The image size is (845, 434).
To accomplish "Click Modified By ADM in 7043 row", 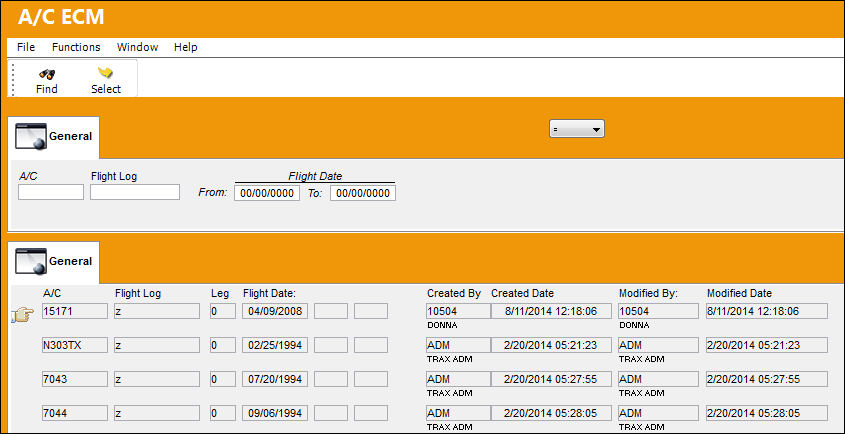I will click(659, 379).
